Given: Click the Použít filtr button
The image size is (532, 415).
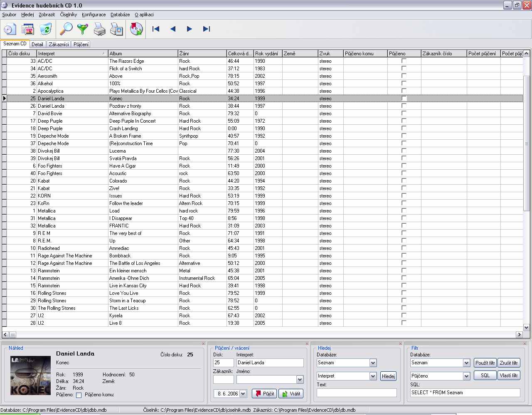Looking at the screenshot, I should [x=485, y=363].
